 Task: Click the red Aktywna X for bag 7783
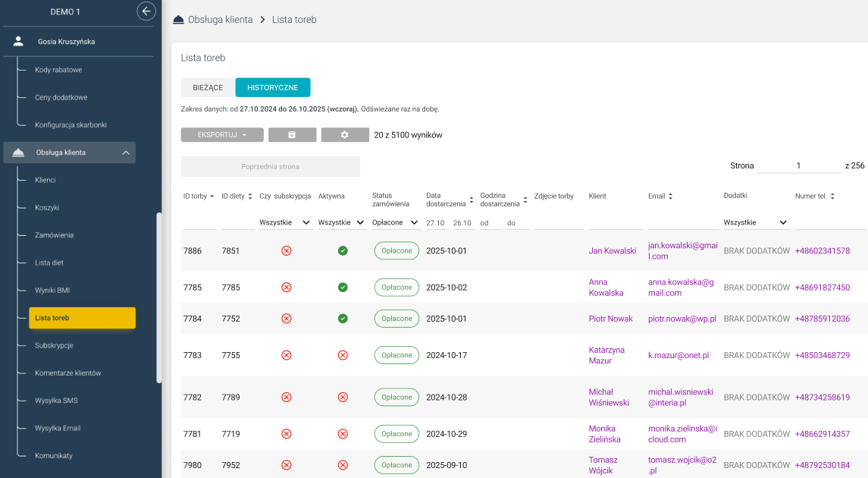[343, 355]
